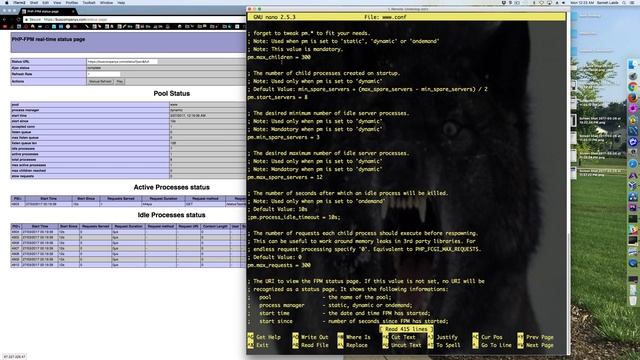Click the Active Processes status heading
640x360 pixels.
[171, 187]
